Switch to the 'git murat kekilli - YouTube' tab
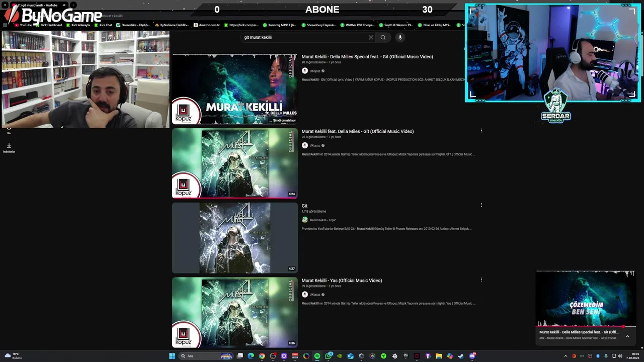 pos(38,5)
